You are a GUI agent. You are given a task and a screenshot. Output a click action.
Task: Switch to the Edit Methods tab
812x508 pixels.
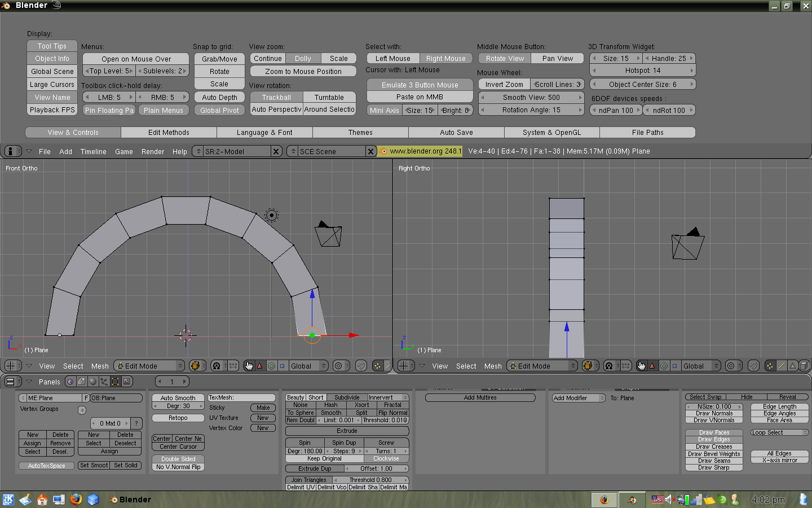click(169, 133)
